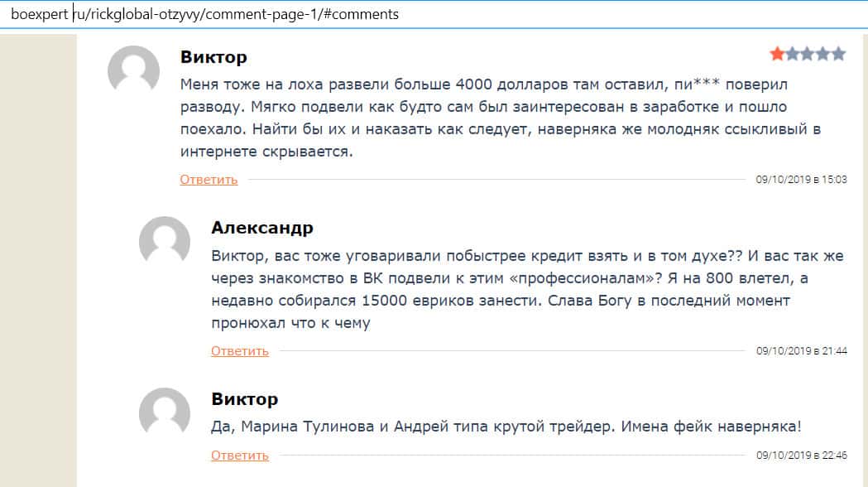Click the timestamp 09/10/2019 в 15:03
The height and width of the screenshot is (487, 868).
tap(801, 180)
